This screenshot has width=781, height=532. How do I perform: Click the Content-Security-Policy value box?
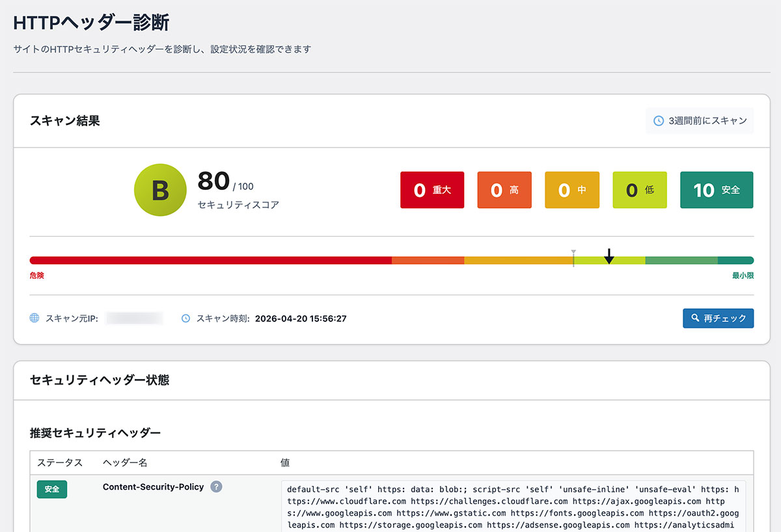514,507
